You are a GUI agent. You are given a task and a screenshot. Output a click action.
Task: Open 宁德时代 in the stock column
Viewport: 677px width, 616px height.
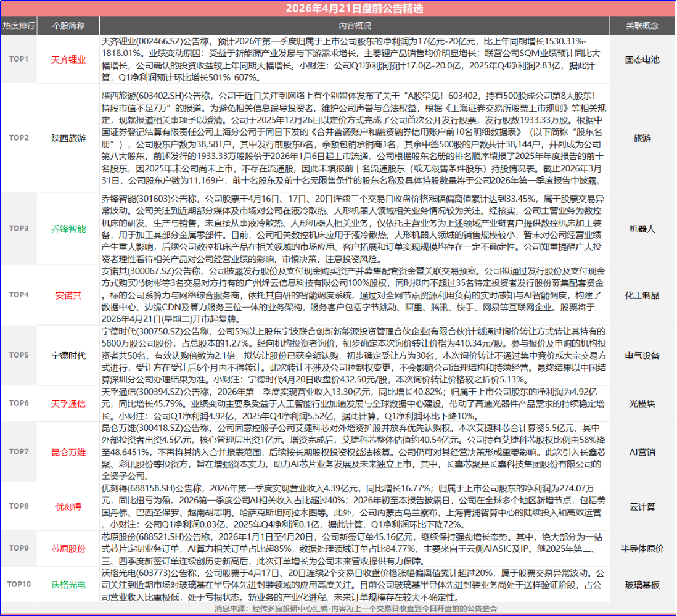tap(68, 356)
